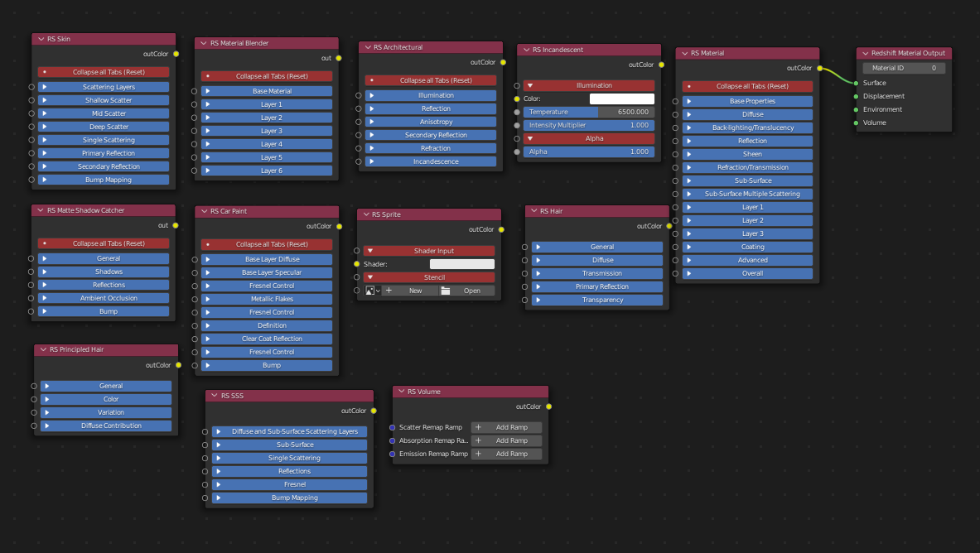Expand Metallic Flakes tab in RS Car Paint
This screenshot has height=553, width=980.
[x=267, y=300]
